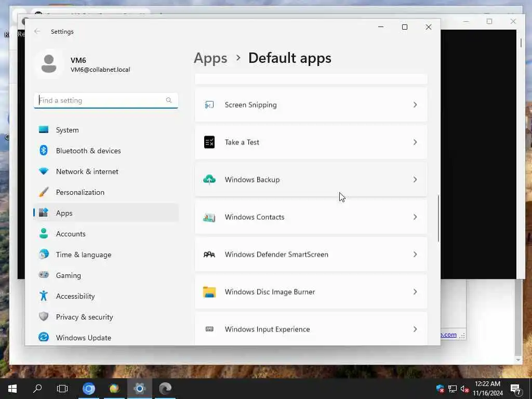This screenshot has height=399, width=532.
Task: Click the VM6 user avatar
Action: [49, 64]
